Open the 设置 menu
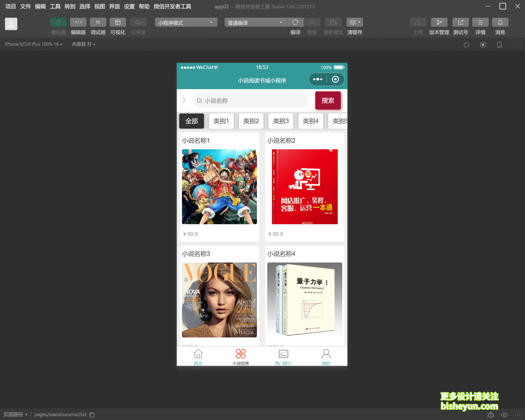This screenshot has height=420, width=525. point(129,6)
